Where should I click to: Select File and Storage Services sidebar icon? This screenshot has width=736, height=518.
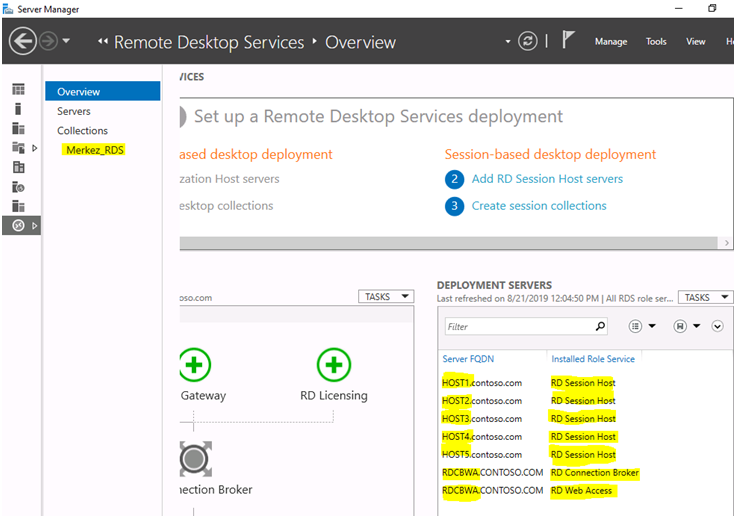18,148
